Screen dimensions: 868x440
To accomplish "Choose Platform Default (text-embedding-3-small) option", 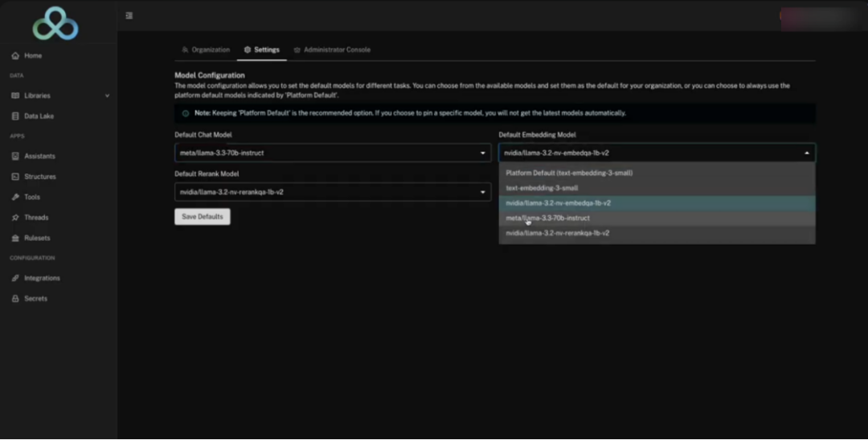I will click(657, 173).
